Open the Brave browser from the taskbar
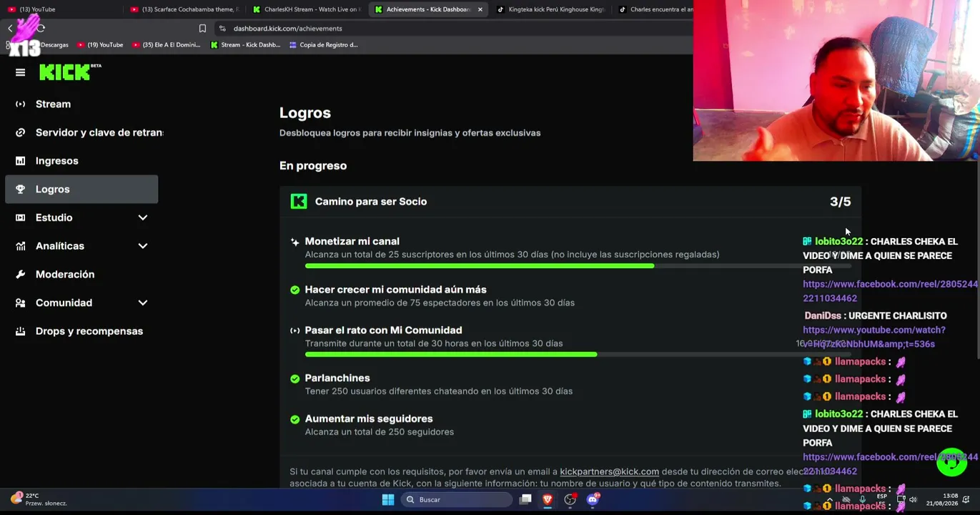The width and height of the screenshot is (980, 515). [x=548, y=500]
